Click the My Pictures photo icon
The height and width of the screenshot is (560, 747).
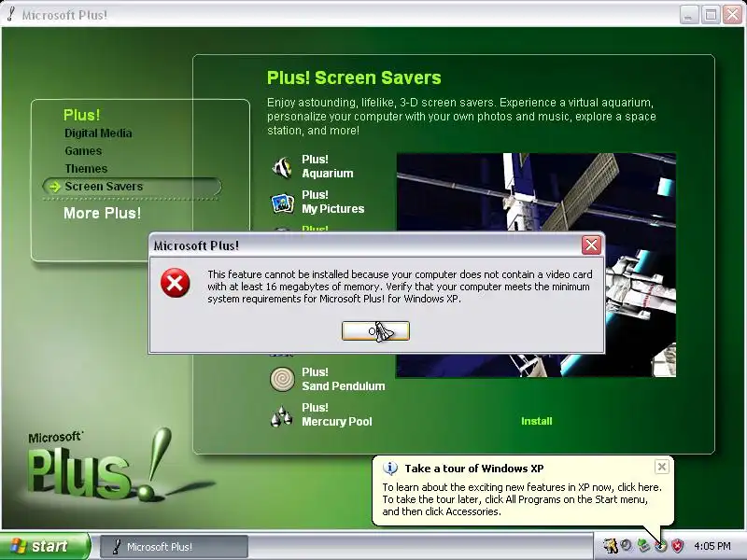pyautogui.click(x=282, y=203)
